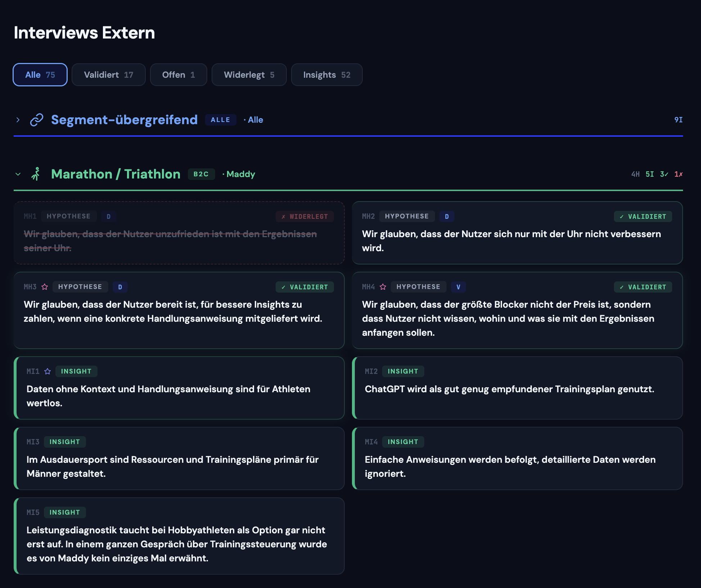Click the Validiert status badge on MH2
701x588 pixels.
643,217
